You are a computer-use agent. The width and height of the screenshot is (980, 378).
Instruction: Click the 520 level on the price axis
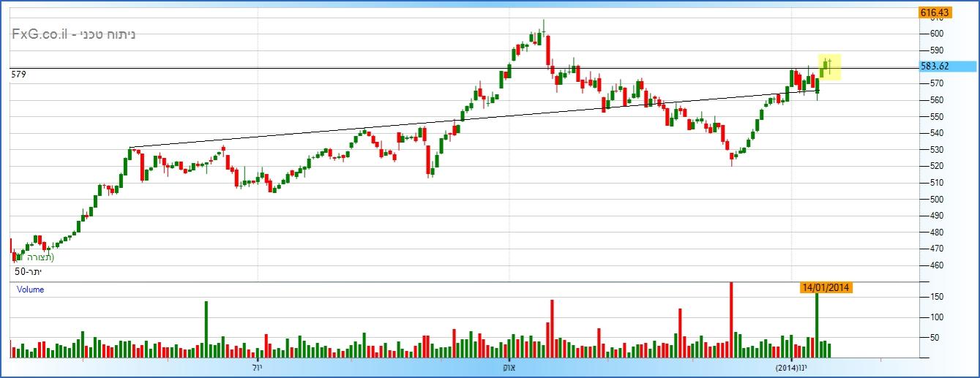pyautogui.click(x=936, y=166)
